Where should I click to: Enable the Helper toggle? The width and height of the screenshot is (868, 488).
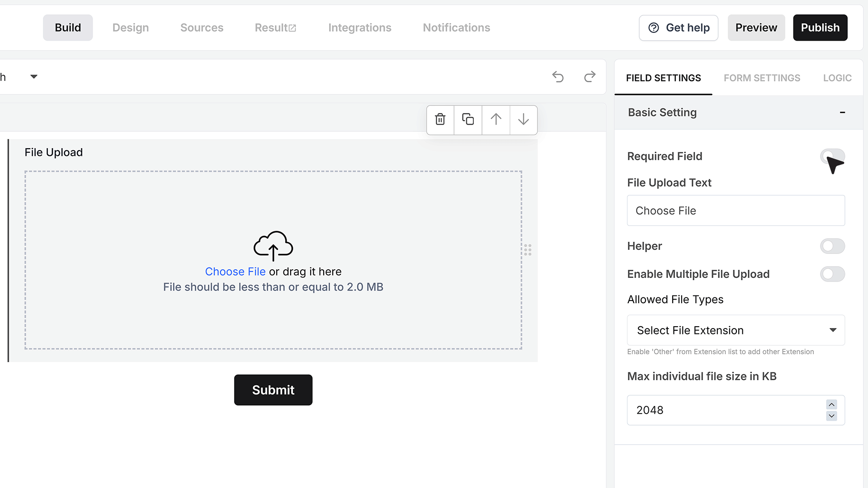point(832,246)
